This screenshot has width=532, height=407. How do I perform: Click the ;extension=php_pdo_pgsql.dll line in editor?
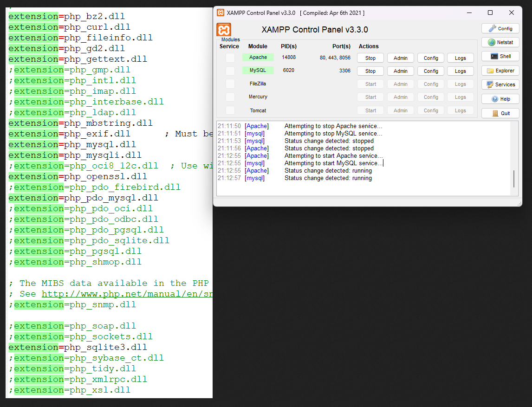[86, 230]
